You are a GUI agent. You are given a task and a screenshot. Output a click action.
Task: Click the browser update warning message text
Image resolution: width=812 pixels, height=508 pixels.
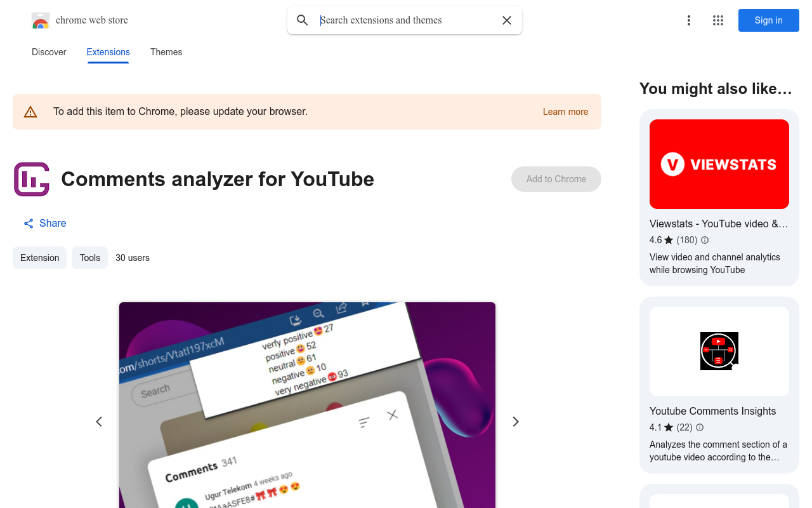click(x=180, y=112)
